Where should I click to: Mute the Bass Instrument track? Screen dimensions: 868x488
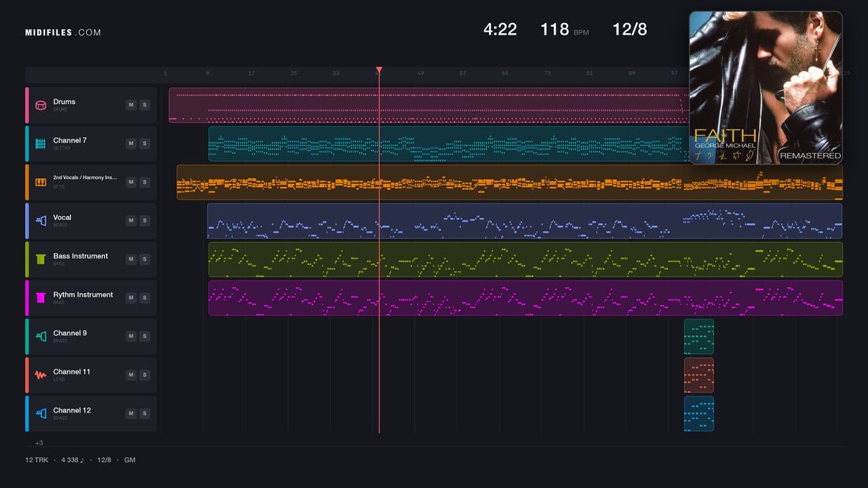click(131, 259)
